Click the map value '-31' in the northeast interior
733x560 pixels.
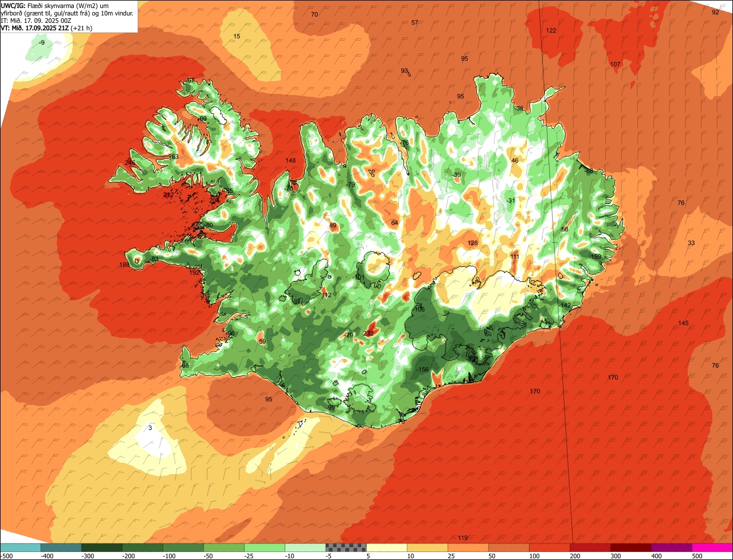(x=511, y=200)
